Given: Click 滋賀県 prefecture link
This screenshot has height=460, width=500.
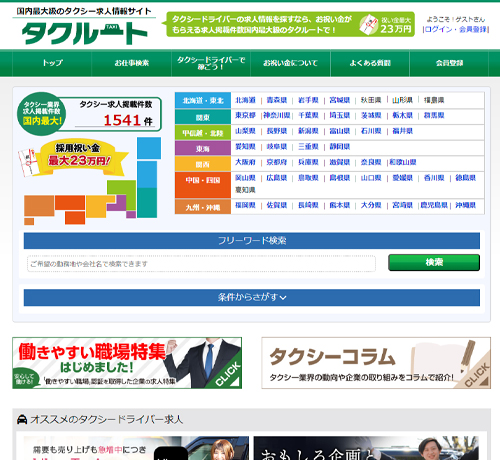Looking at the screenshot, I should click(340, 162).
